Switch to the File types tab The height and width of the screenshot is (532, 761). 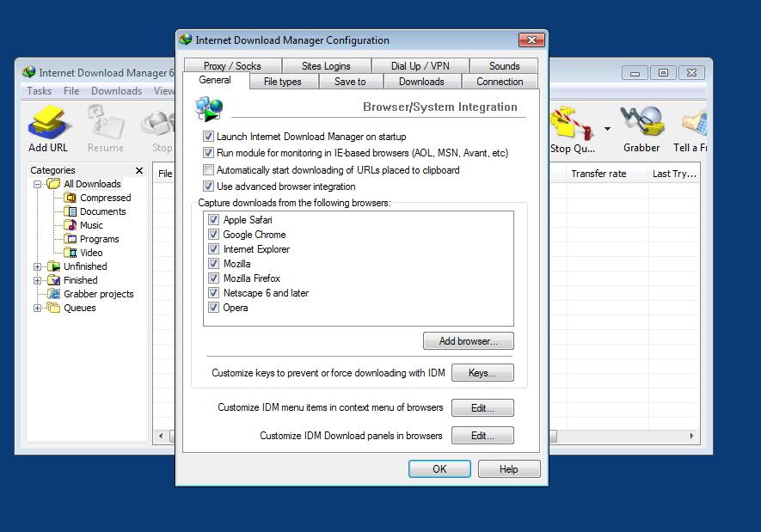(x=283, y=82)
